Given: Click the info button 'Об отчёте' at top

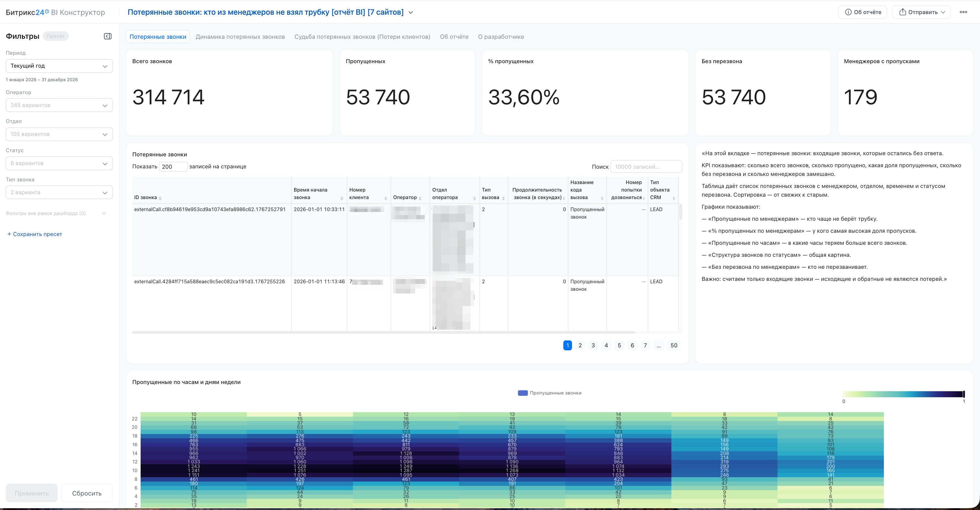Looking at the screenshot, I should click(x=863, y=12).
